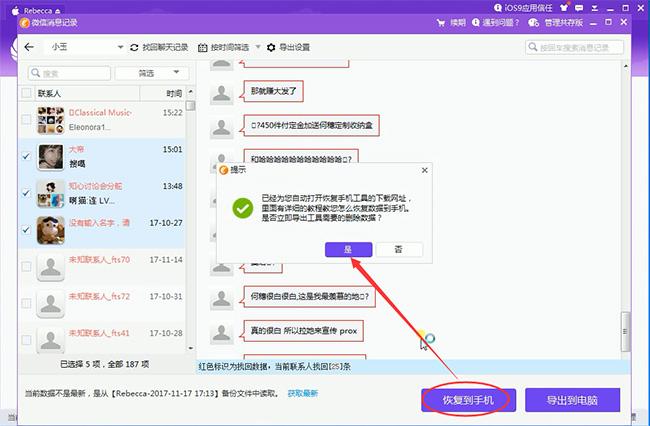Tick the 未知联系人_fts41 checkbox
Screen dimensions: 650x426
point(26,340)
